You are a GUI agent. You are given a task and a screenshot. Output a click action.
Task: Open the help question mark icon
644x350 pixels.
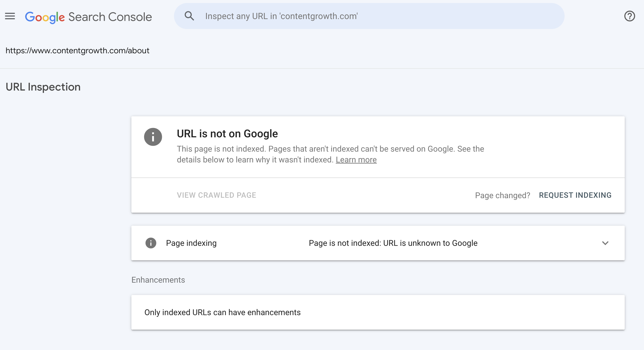(630, 16)
